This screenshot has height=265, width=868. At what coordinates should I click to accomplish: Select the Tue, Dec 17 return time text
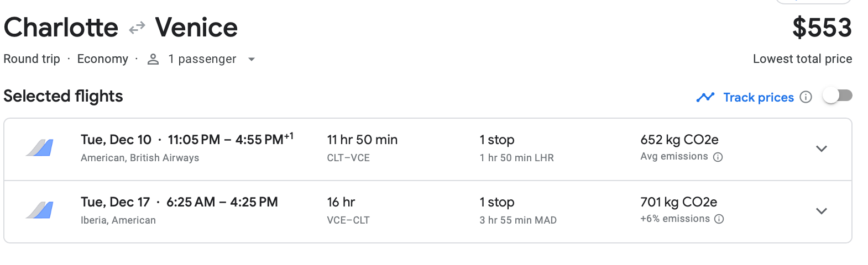179,202
